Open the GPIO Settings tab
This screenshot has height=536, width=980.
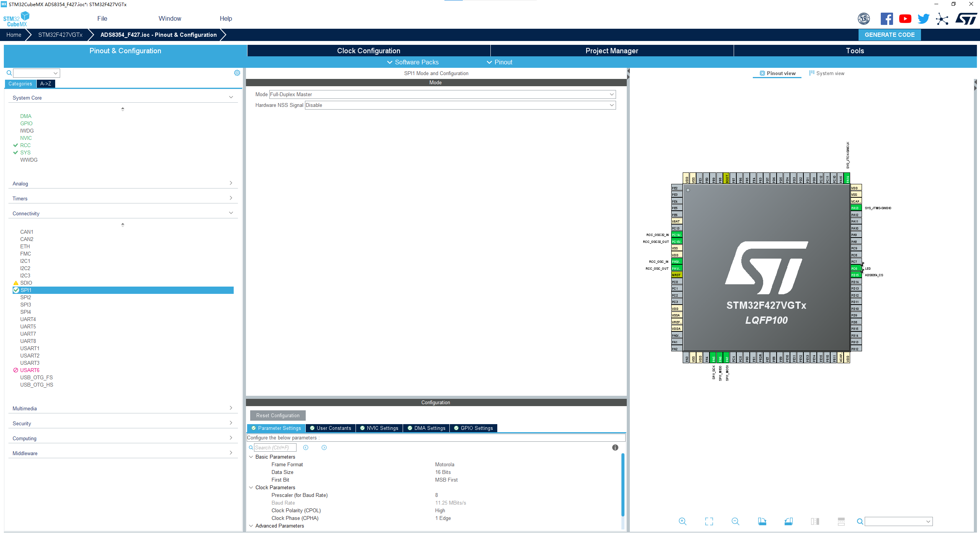[x=473, y=428]
